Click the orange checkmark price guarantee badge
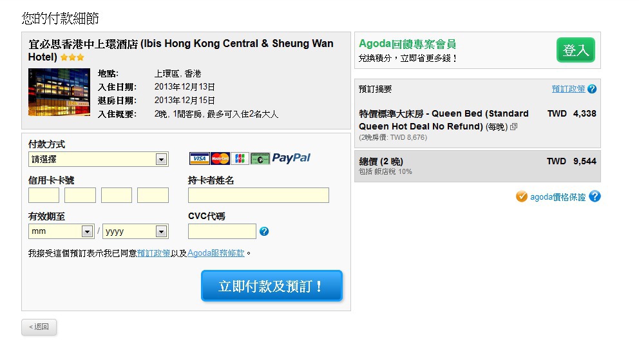The height and width of the screenshot is (364, 639). click(522, 196)
